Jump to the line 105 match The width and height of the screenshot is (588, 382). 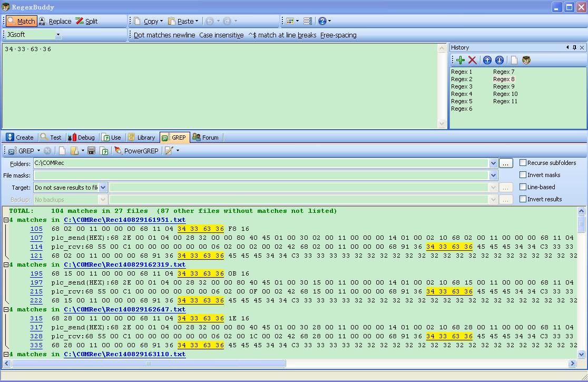pos(36,229)
